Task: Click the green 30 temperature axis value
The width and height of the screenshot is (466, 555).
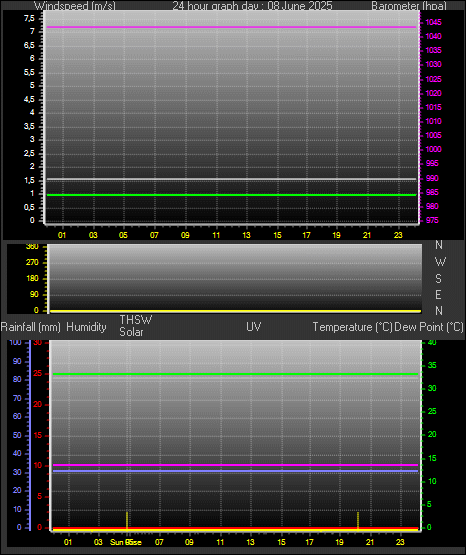Action: click(x=432, y=388)
